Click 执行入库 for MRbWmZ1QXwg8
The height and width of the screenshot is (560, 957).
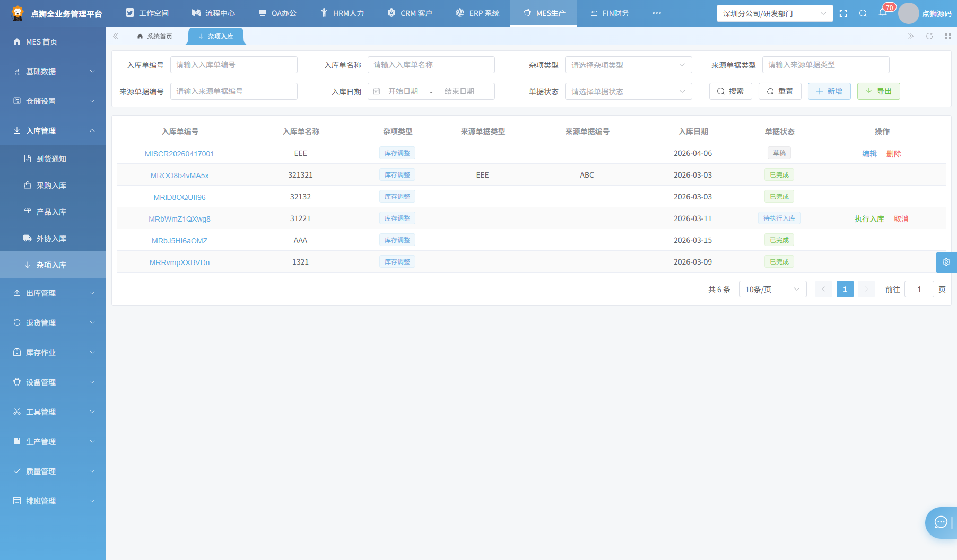pyautogui.click(x=869, y=218)
